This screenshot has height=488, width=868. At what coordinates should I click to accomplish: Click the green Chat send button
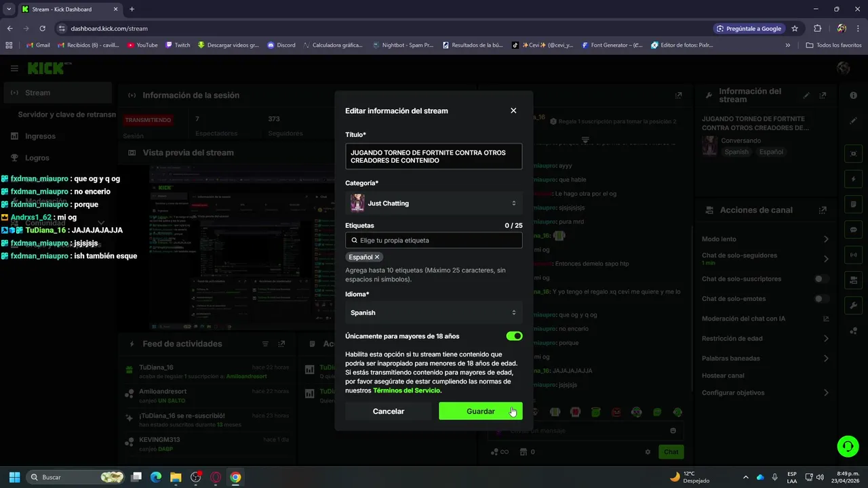pyautogui.click(x=671, y=452)
